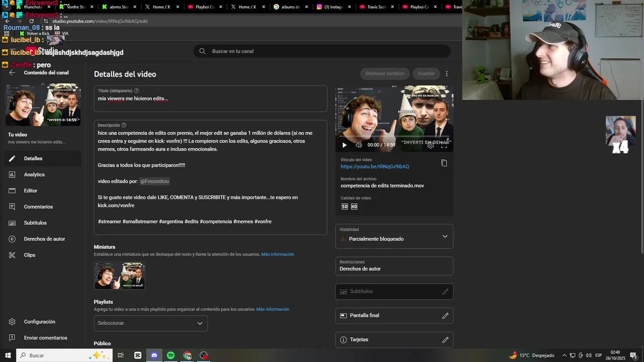The width and height of the screenshot is (644, 362).
Task: Open Spotify from the taskbar
Action: [x=171, y=355]
